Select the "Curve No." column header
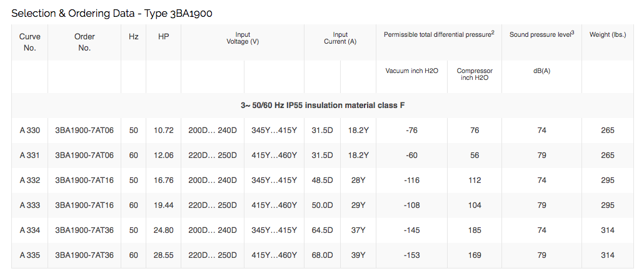 pyautogui.click(x=29, y=42)
